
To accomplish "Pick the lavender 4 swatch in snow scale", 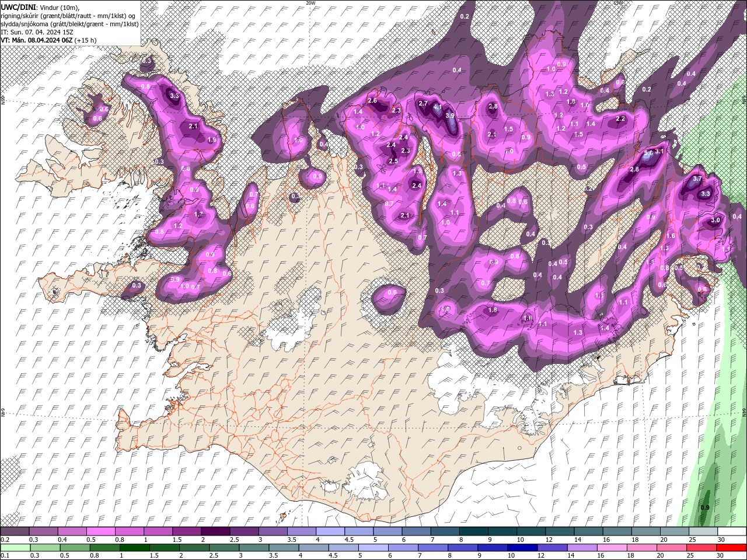I will (x=330, y=531).
